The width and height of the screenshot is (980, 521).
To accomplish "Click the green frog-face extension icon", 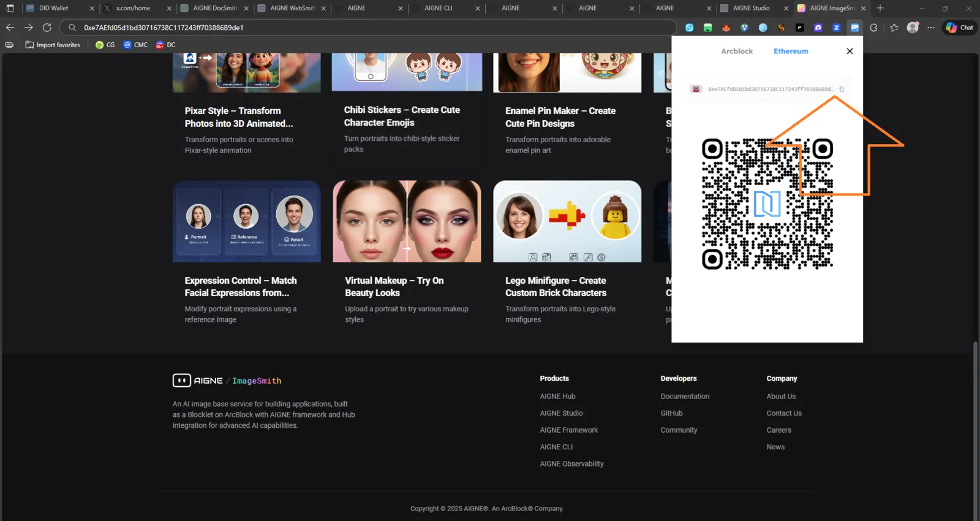I will coord(707,28).
